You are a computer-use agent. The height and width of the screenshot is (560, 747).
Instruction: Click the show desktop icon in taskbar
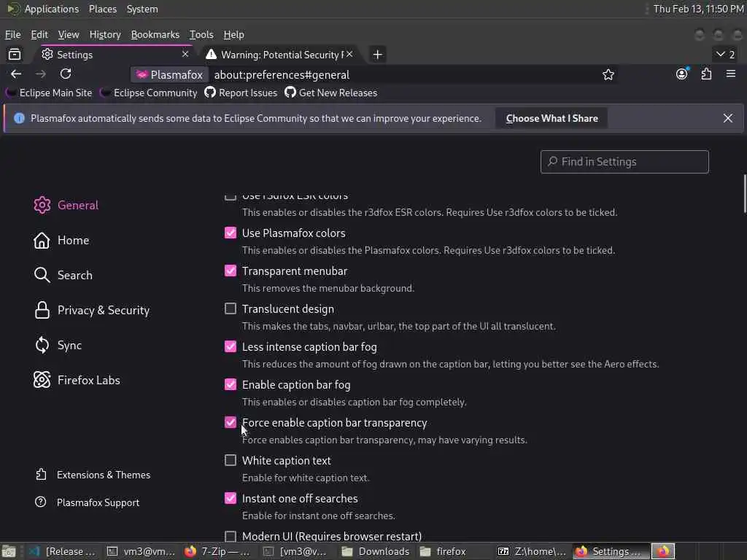[x=9, y=551]
